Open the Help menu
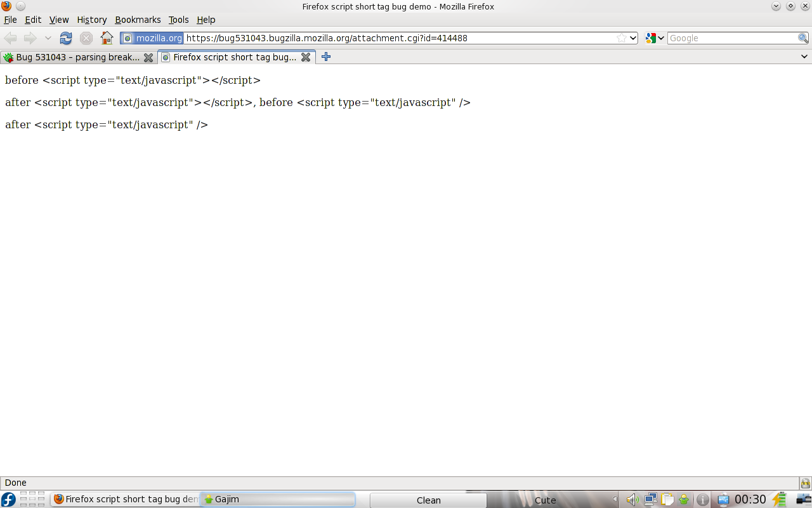This screenshot has width=812, height=508. 206,20
